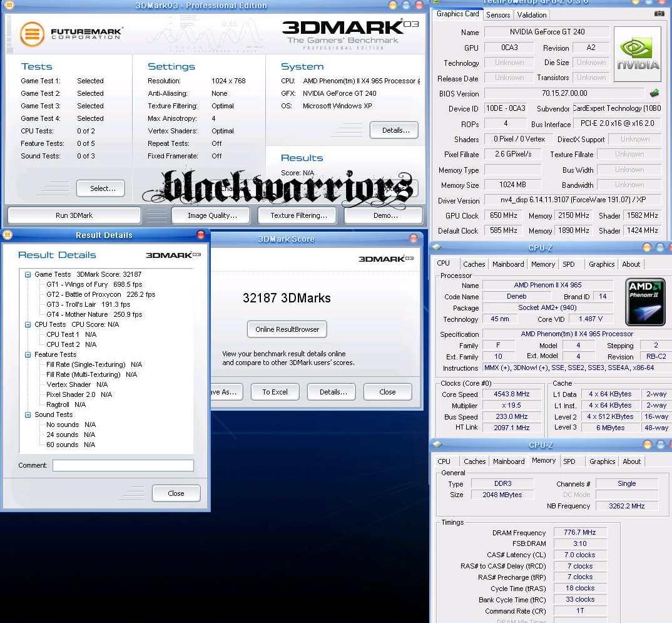This screenshot has height=623, width=672.
Task: Switch to CPU tab in lower CPU-Z
Action: pos(444,461)
